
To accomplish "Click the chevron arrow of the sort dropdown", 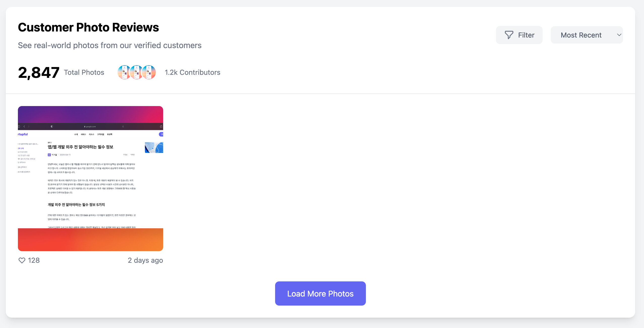I will click(x=619, y=35).
